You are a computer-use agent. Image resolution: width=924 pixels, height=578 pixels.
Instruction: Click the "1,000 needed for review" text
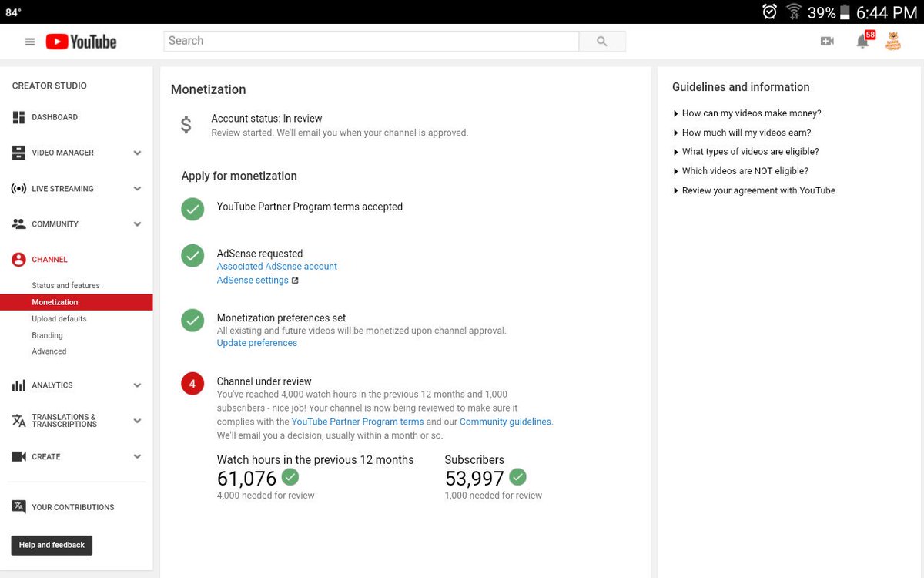point(494,496)
